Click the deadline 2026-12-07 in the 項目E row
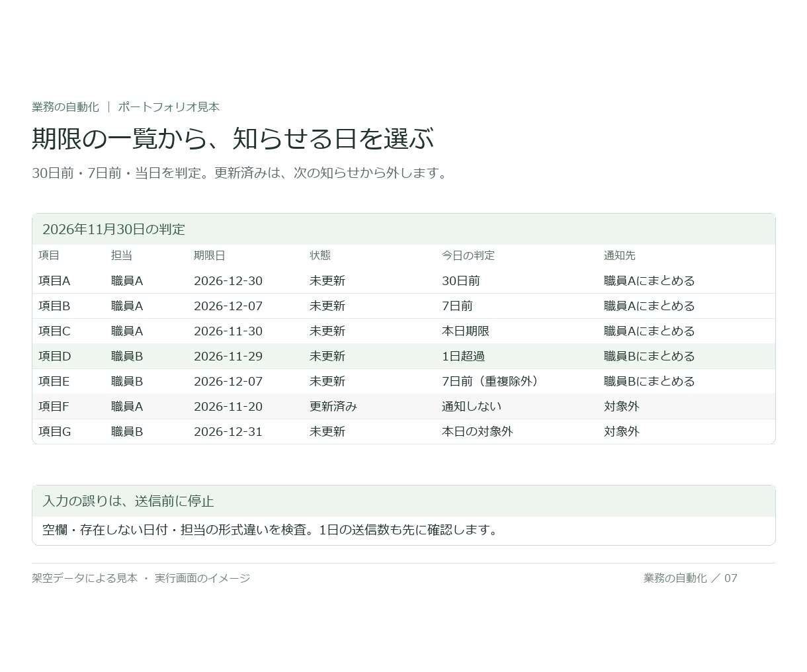 click(x=228, y=382)
